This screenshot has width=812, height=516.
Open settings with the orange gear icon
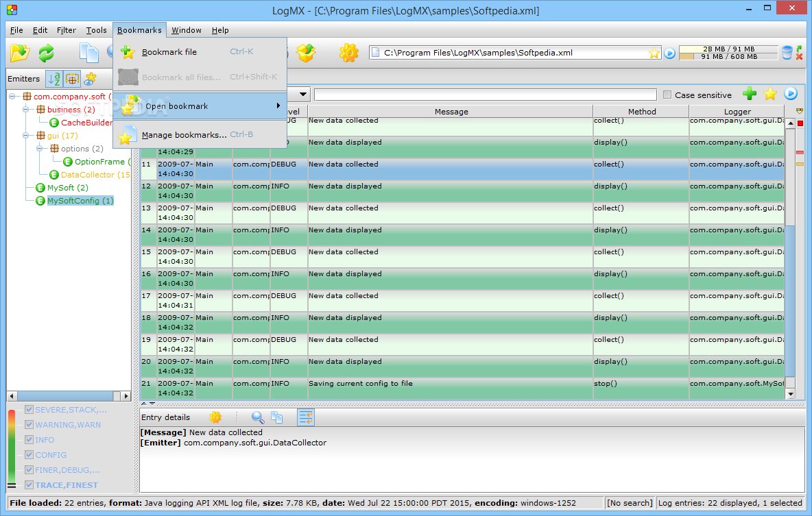(349, 53)
